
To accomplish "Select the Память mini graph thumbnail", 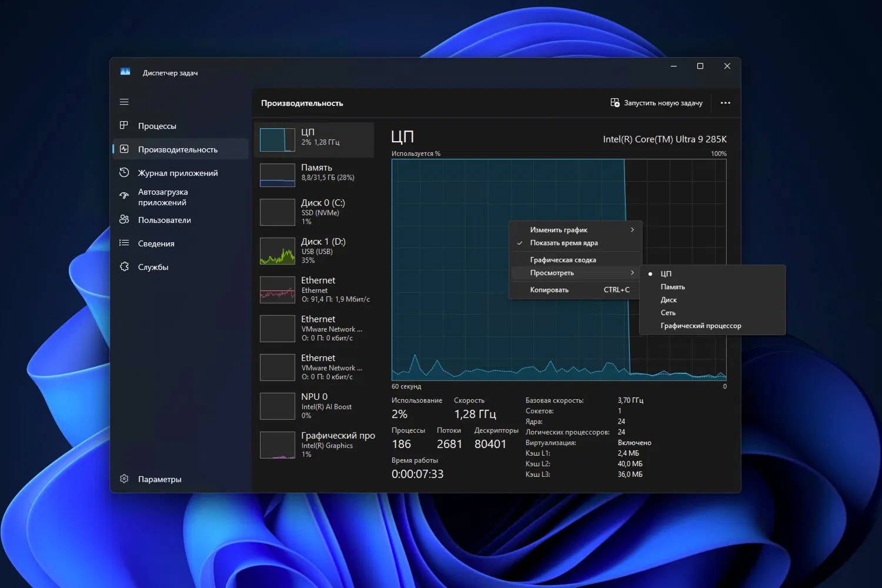I will pyautogui.click(x=278, y=175).
